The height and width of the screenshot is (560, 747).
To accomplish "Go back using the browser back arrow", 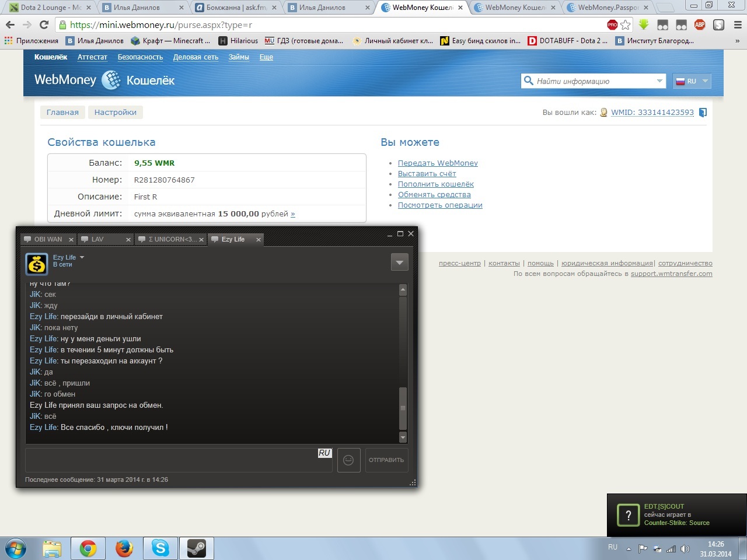I will point(10,25).
